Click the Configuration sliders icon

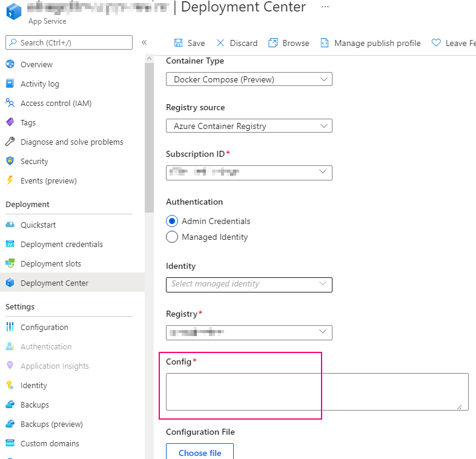tap(10, 327)
